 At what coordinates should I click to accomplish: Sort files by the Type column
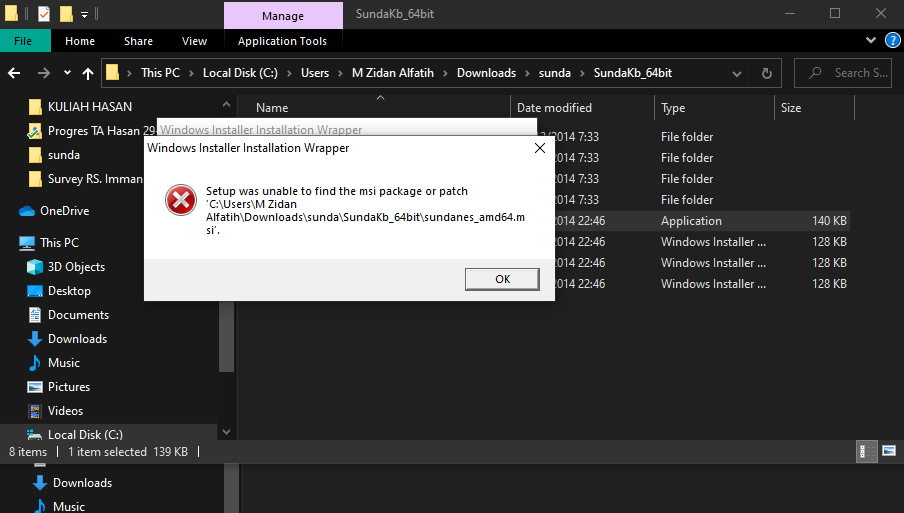pyautogui.click(x=674, y=108)
